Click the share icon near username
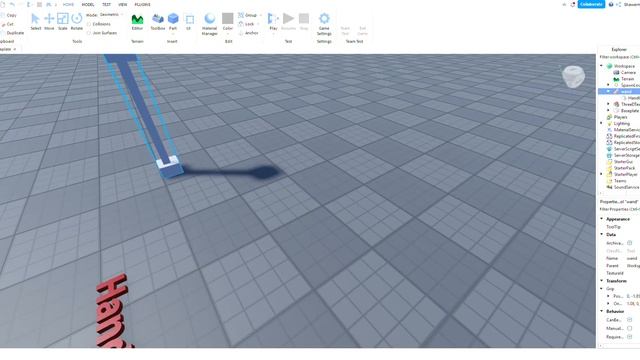Image resolution: width=640 pixels, height=360 pixels. [618, 4]
